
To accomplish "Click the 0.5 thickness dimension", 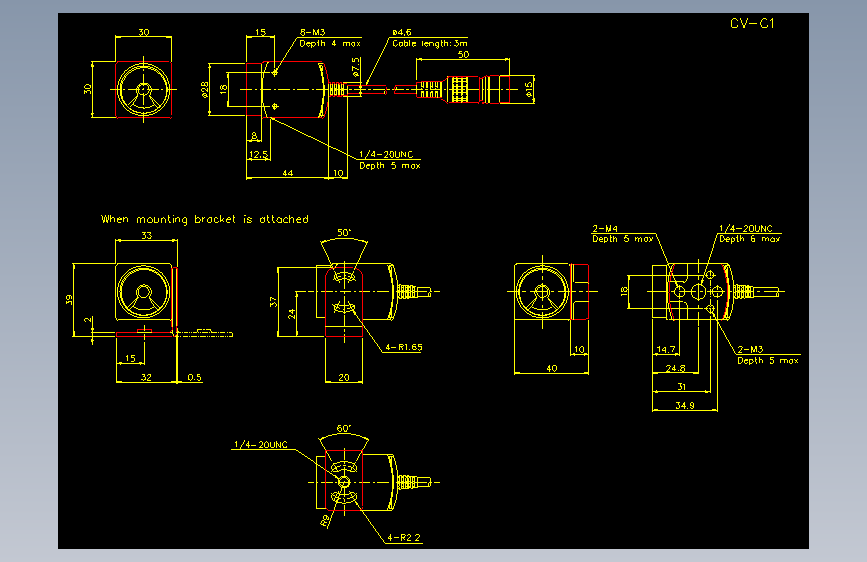I will tap(194, 377).
